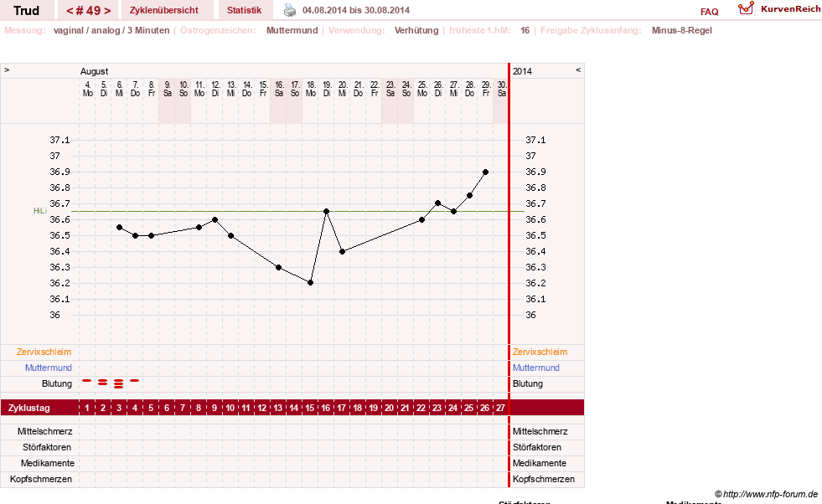
Task: Click the bleeding mark on cycle day 2
Action: pos(103,383)
